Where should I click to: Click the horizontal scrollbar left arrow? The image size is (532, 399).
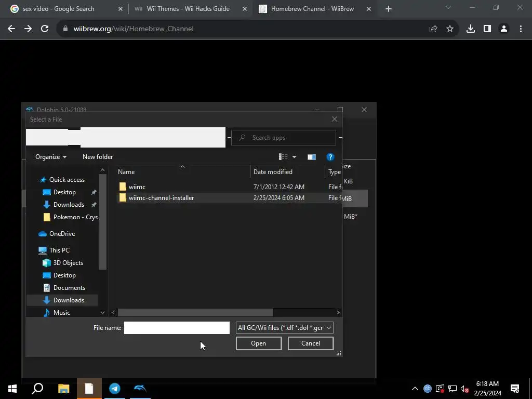tap(113, 312)
